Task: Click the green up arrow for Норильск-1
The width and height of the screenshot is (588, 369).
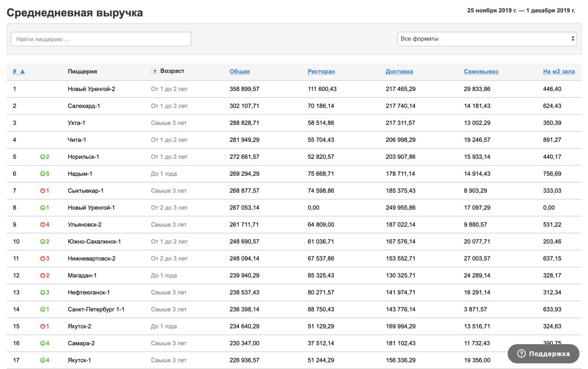Action: [43, 157]
